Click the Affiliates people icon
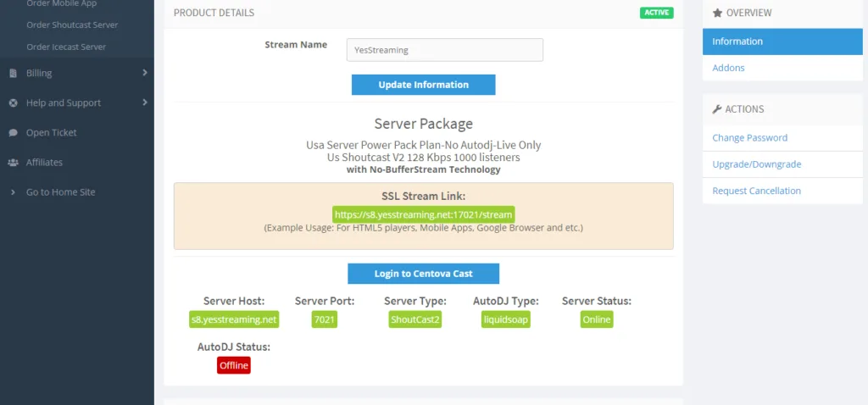Image resolution: width=868 pixels, height=405 pixels. [13, 163]
